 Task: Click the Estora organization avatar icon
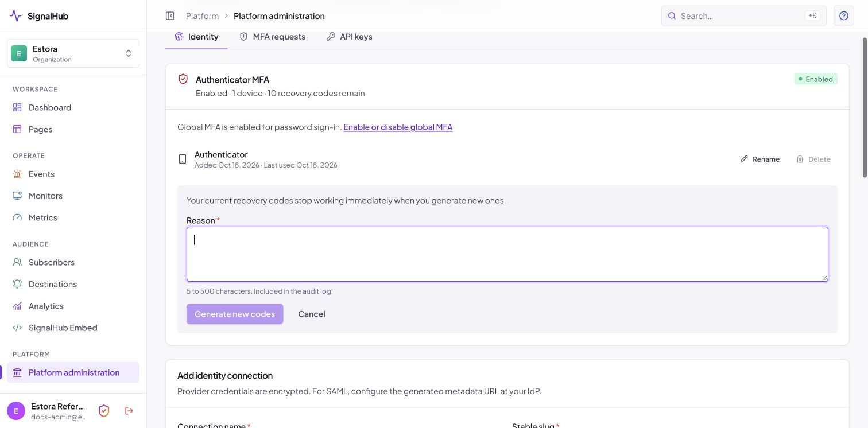point(19,53)
